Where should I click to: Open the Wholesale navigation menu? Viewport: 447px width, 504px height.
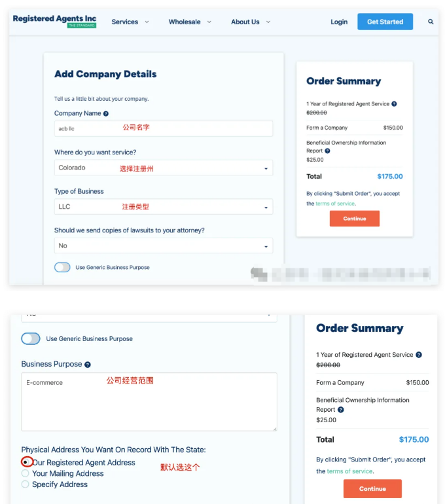(190, 22)
